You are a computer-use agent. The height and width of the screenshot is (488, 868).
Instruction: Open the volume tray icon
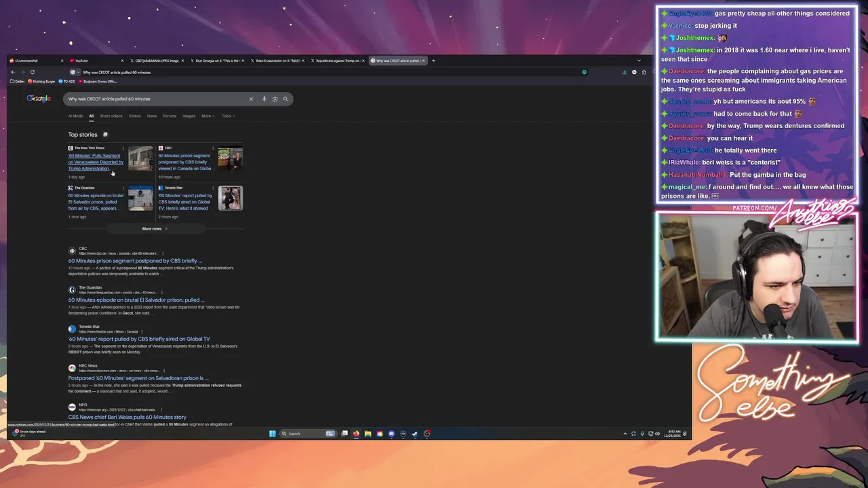pyautogui.click(x=657, y=434)
